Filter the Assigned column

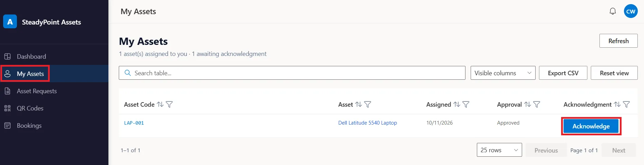[466, 104]
